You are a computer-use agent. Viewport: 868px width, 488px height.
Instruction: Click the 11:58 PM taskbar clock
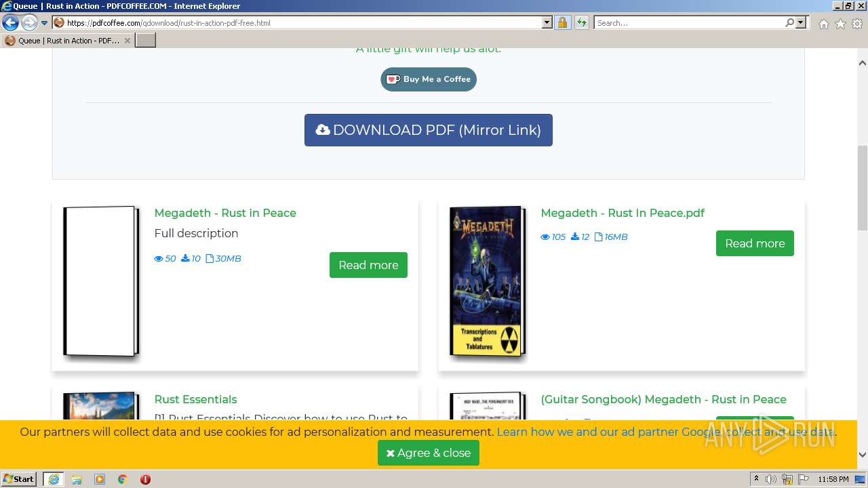tap(833, 479)
